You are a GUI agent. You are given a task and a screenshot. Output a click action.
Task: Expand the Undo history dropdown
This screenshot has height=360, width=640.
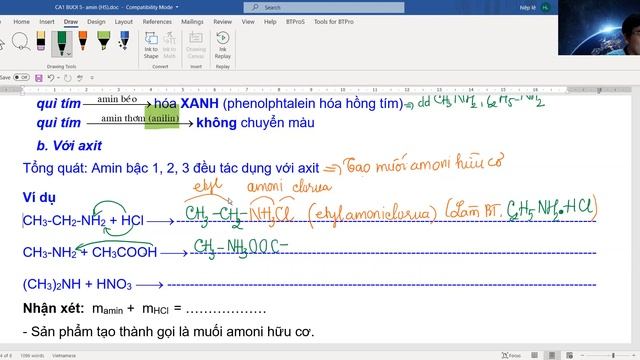58,78
